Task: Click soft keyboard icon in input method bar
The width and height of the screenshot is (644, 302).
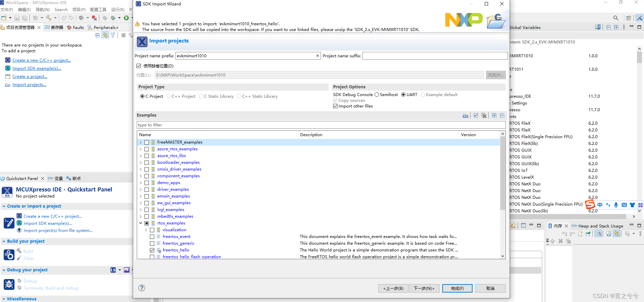Action: (624, 205)
